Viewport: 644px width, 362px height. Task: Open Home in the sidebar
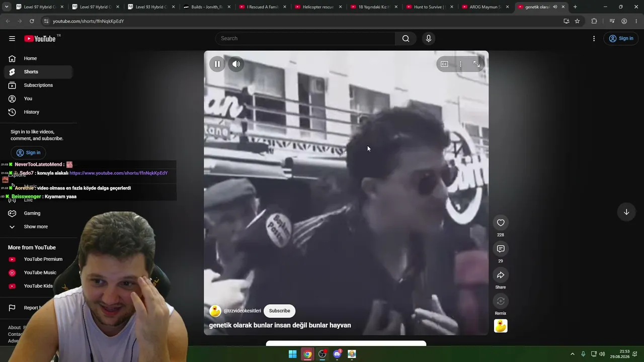pos(38,58)
